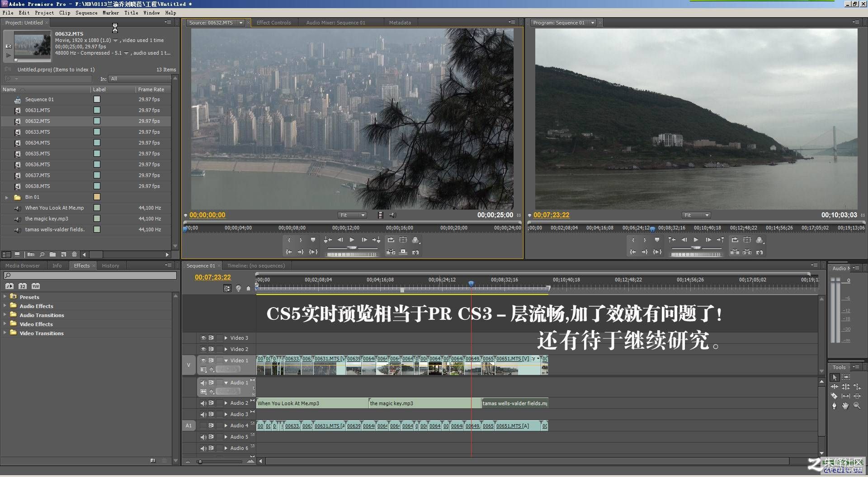868x477 pixels.
Task: Play sequence in Program monitor
Action: 696,240
